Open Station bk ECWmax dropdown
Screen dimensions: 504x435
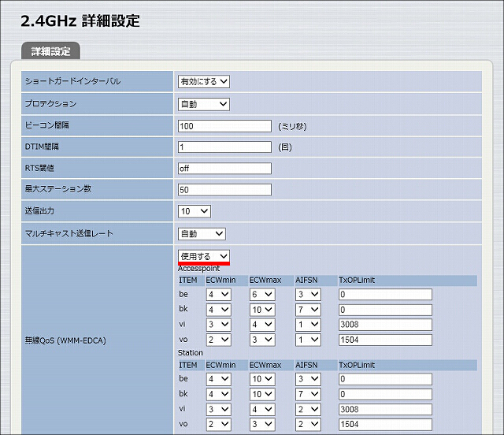[262, 395]
